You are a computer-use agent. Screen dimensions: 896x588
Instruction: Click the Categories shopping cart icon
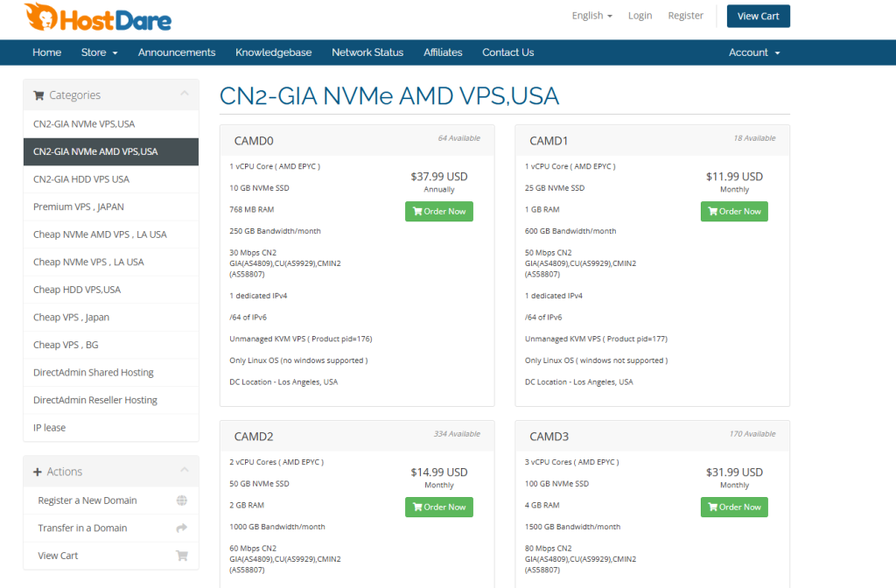coord(38,95)
